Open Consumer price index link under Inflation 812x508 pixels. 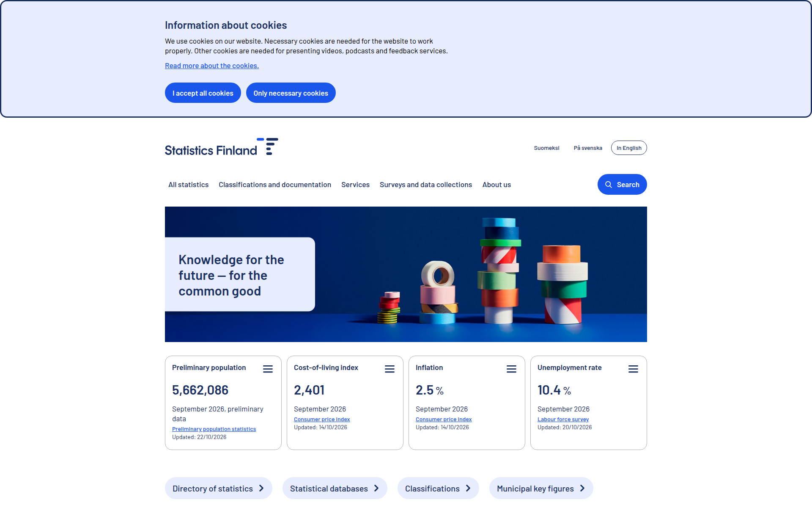coord(444,419)
